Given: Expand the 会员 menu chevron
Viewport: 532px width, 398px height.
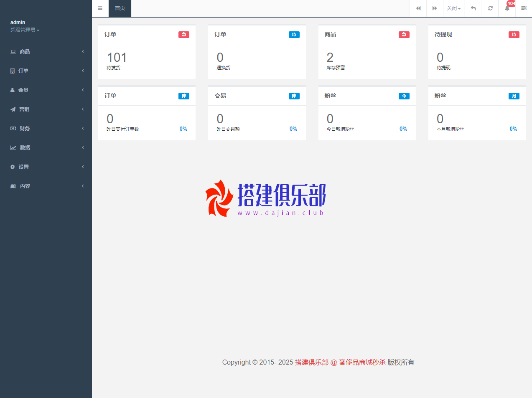Looking at the screenshot, I should tap(83, 90).
